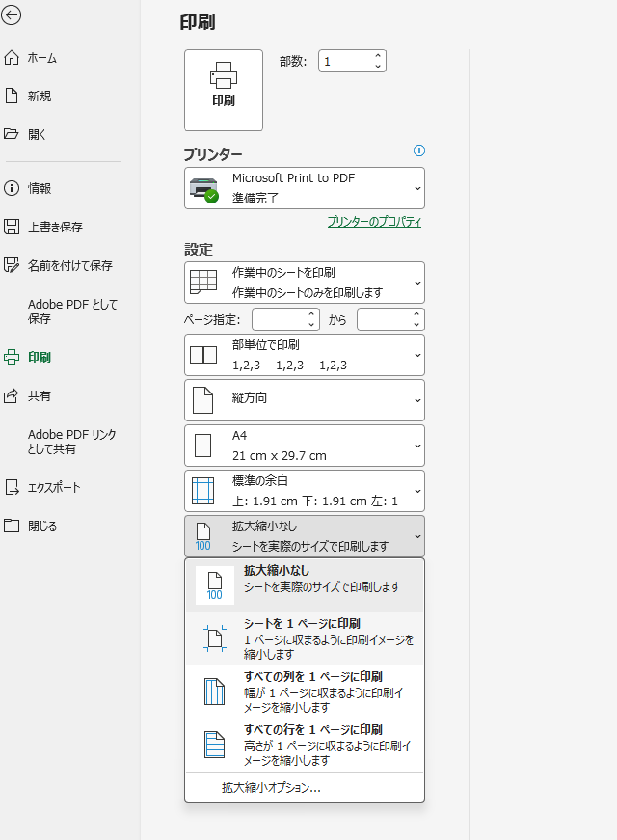Viewport: 617px width, 840px height.
Task: Click the fit-all-rows icon in list
Action: point(215,745)
